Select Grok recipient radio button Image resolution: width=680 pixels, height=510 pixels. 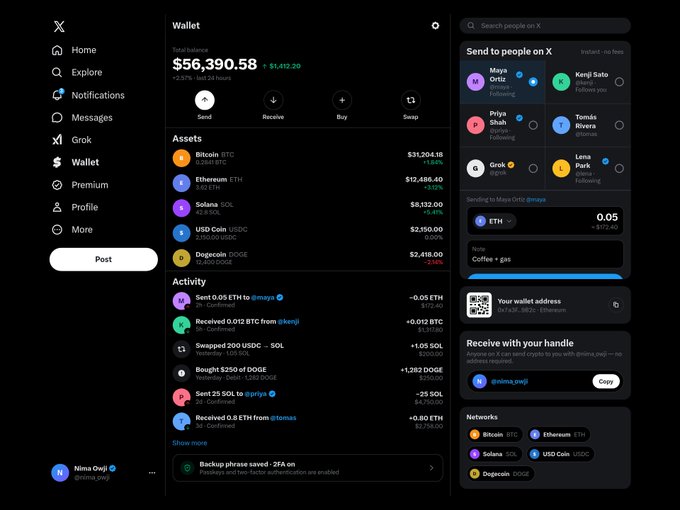pyautogui.click(x=533, y=168)
